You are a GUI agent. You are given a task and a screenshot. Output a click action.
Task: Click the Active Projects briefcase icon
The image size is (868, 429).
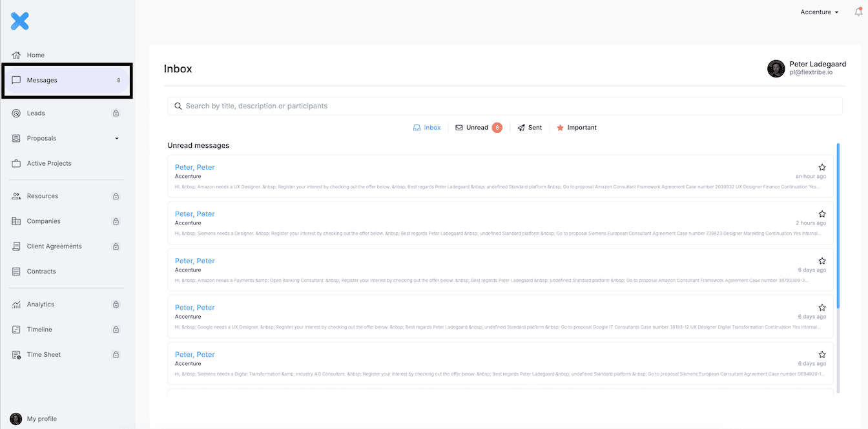click(x=16, y=163)
